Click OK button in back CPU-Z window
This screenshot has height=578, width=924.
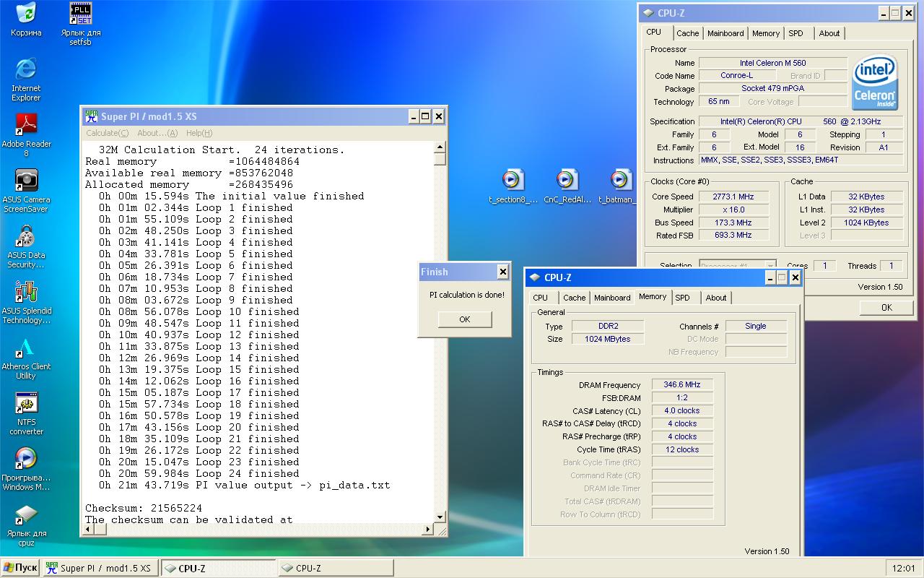click(x=886, y=308)
